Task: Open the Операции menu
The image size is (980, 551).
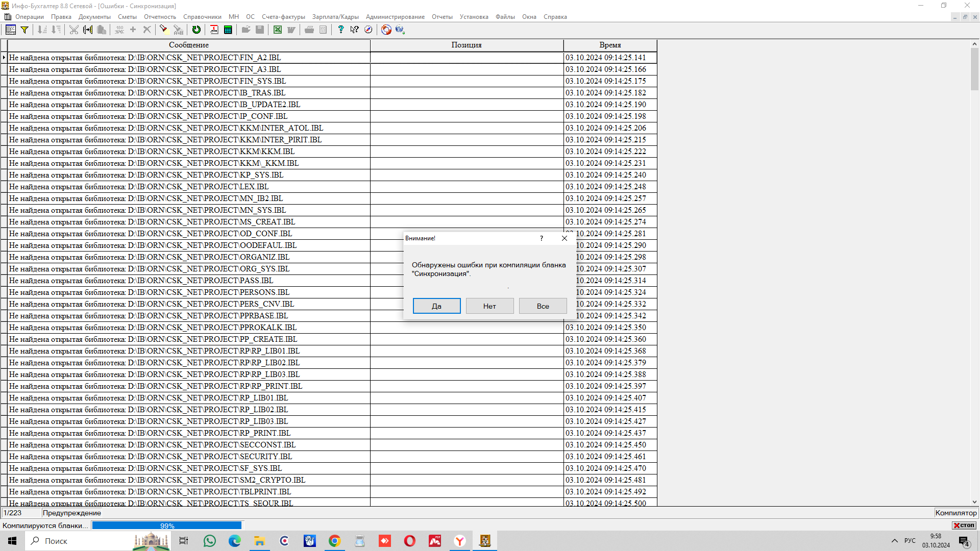Action: pos(29,17)
